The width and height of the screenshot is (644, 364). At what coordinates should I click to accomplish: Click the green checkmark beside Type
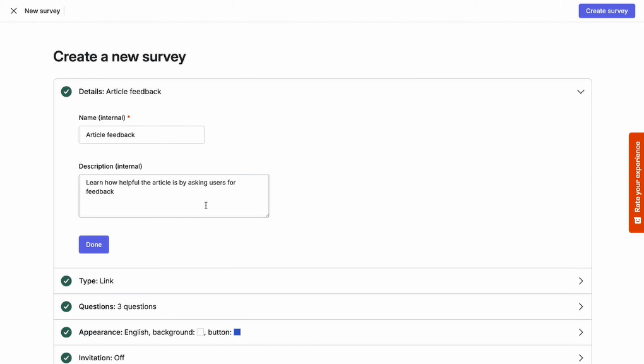pyautogui.click(x=66, y=281)
